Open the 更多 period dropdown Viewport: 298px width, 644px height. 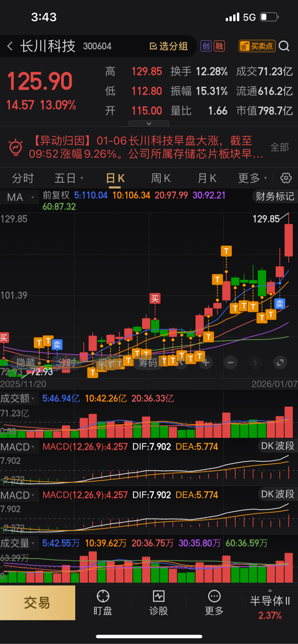[x=253, y=178]
